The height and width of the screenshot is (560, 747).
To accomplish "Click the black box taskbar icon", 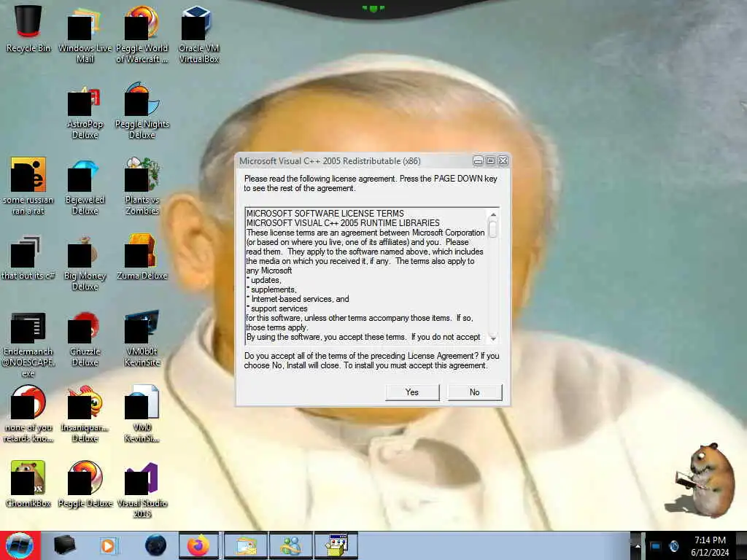I will pos(64,545).
